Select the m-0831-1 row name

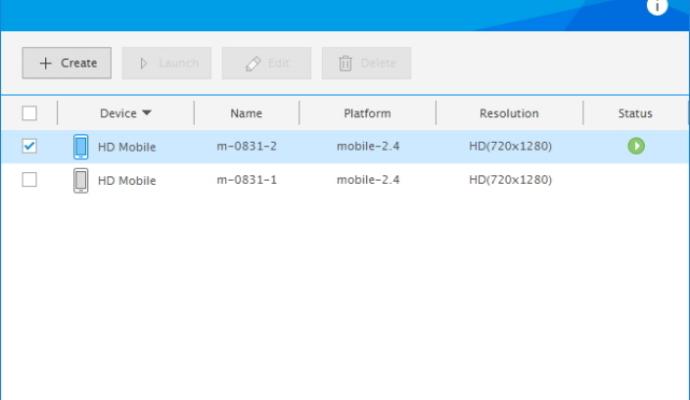246,180
